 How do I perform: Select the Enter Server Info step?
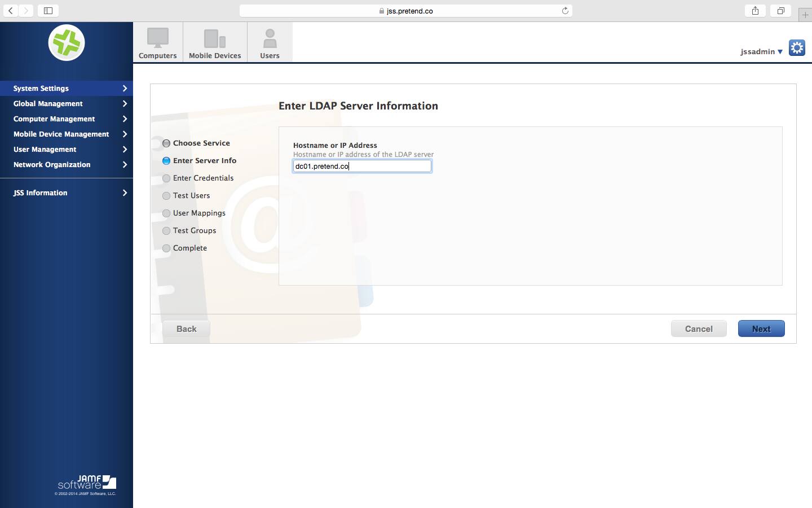coord(200,161)
